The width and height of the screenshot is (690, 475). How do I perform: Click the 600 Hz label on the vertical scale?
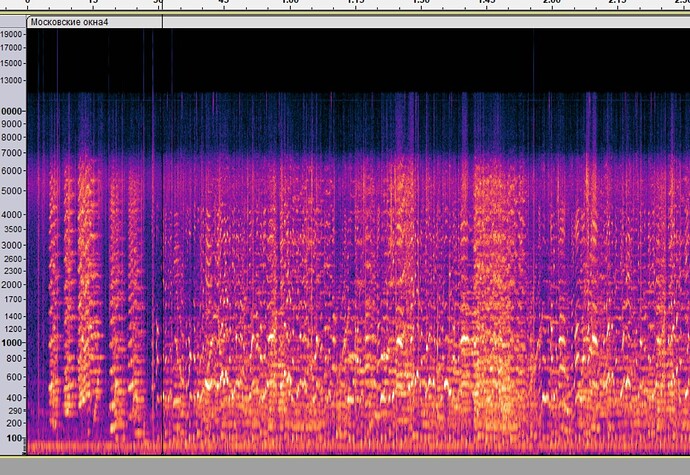(x=12, y=377)
